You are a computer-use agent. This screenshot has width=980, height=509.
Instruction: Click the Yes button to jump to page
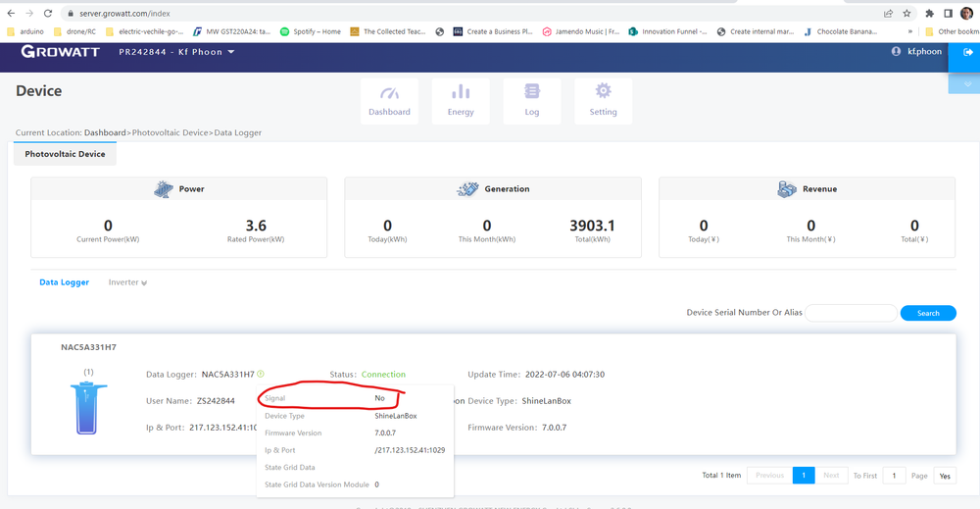tap(945, 475)
